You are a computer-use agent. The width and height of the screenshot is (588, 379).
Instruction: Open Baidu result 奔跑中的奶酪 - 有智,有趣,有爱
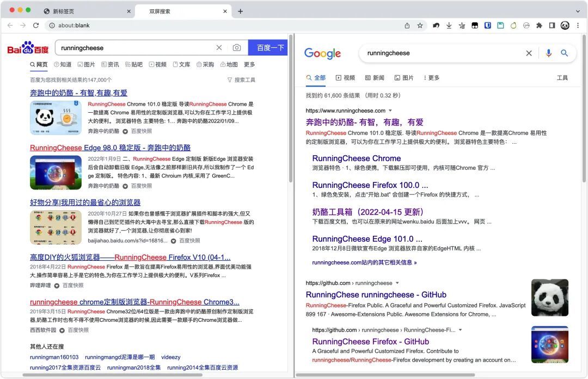79,93
